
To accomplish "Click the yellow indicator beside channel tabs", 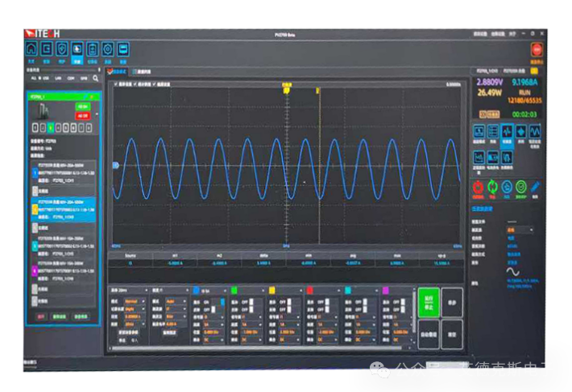I will 534,71.
